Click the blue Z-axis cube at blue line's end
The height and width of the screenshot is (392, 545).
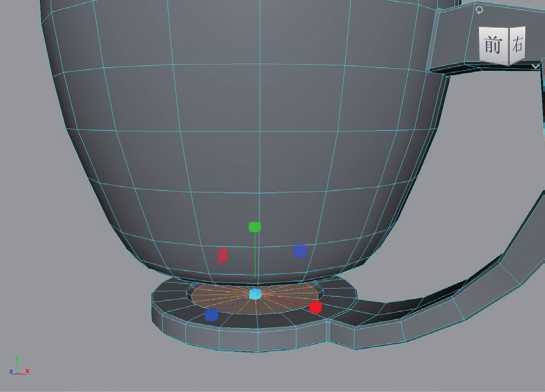tap(212, 315)
